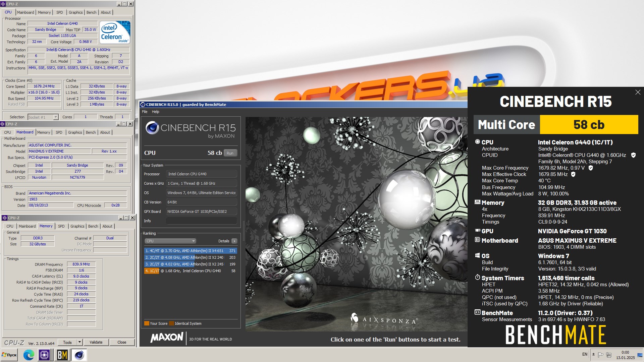
Task: Click the Cinebench R15 sphere logo
Action: click(x=152, y=128)
